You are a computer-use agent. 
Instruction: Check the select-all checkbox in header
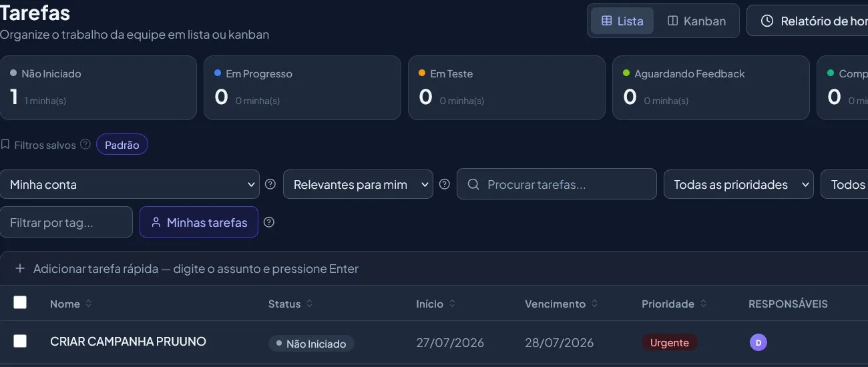click(20, 302)
